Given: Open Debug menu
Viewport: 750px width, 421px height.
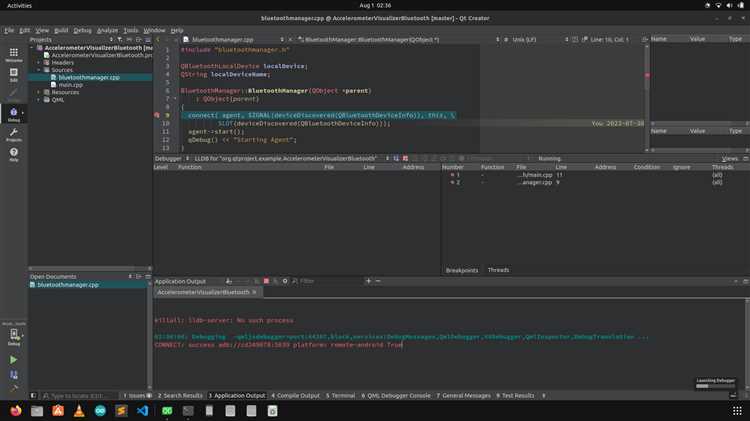Looking at the screenshot, I should 82,30.
